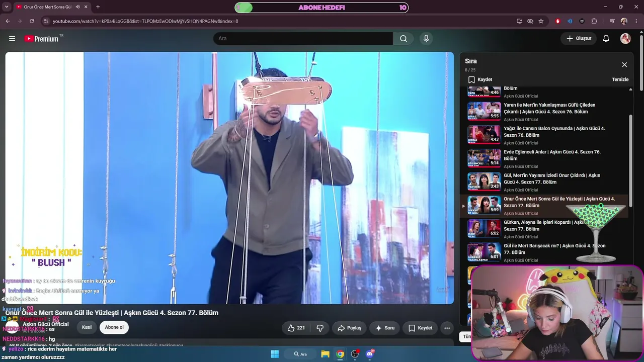Close the Sıra queue panel
The height and width of the screenshot is (362, 644).
(624, 65)
